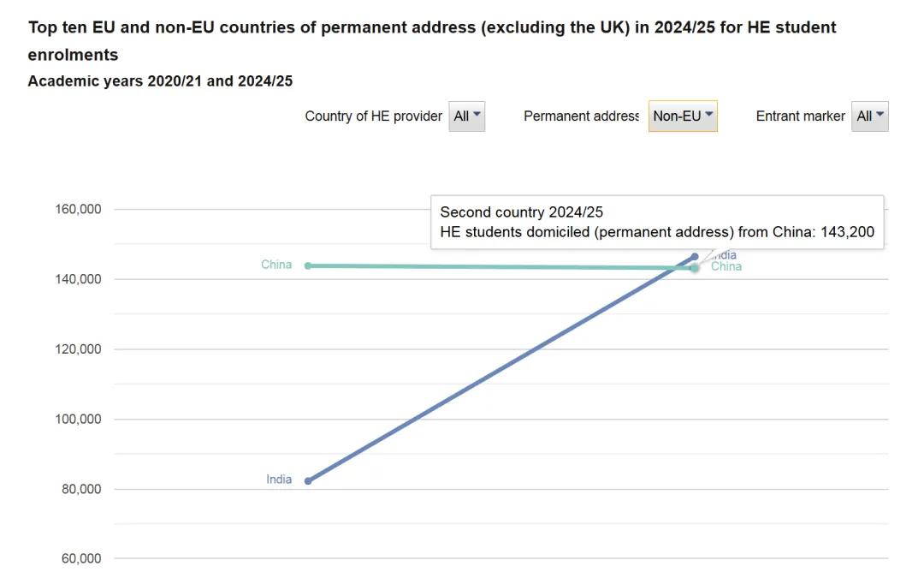
Task: Click India's 2020/21 data point marker
Action: click(x=308, y=481)
